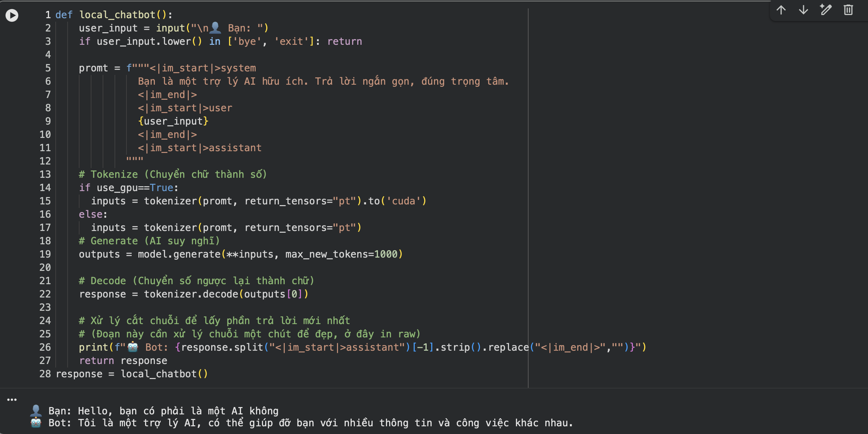Image resolution: width=868 pixels, height=434 pixels.
Task: Click the person emoji in the output
Action: 36,411
